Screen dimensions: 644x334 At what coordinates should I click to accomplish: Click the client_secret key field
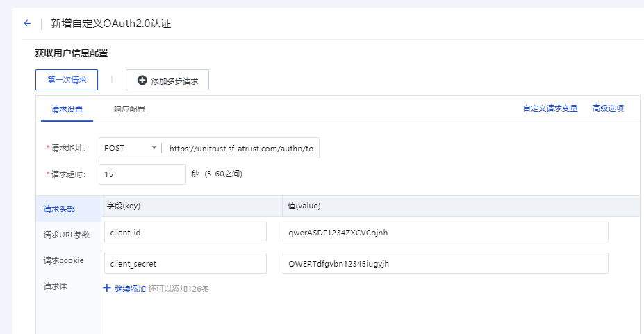(x=185, y=263)
